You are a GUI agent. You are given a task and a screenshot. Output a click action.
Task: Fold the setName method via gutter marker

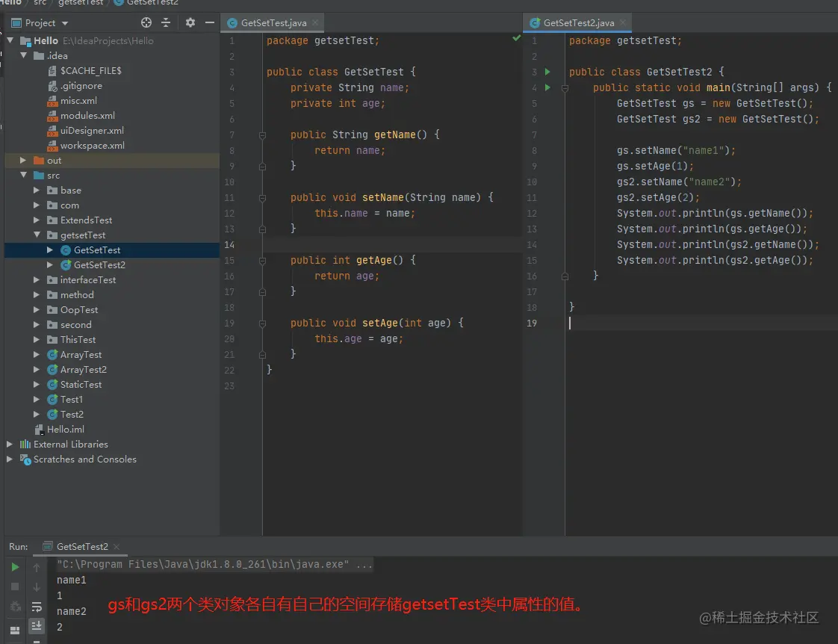coord(262,198)
